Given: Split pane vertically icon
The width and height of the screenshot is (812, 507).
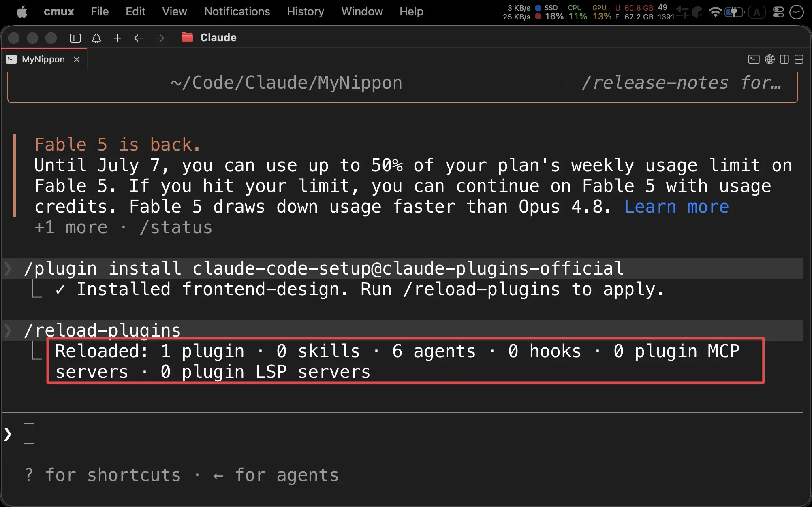Looking at the screenshot, I should pos(784,59).
